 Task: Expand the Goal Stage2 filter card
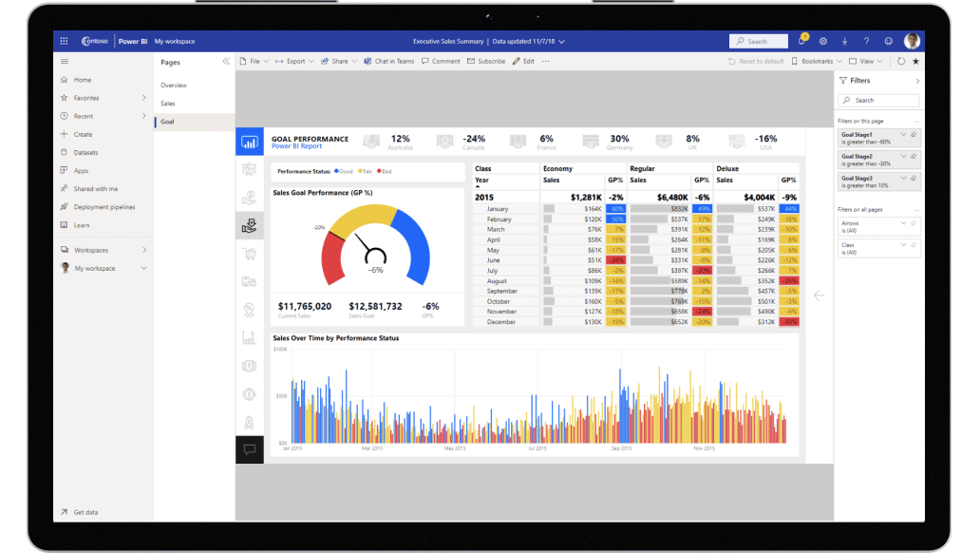coord(902,156)
